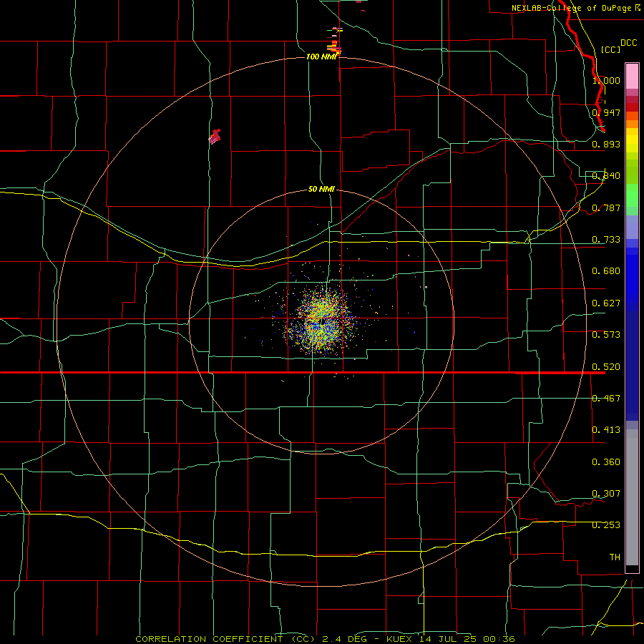Click the DCC label above the color scale

pyautogui.click(x=628, y=43)
